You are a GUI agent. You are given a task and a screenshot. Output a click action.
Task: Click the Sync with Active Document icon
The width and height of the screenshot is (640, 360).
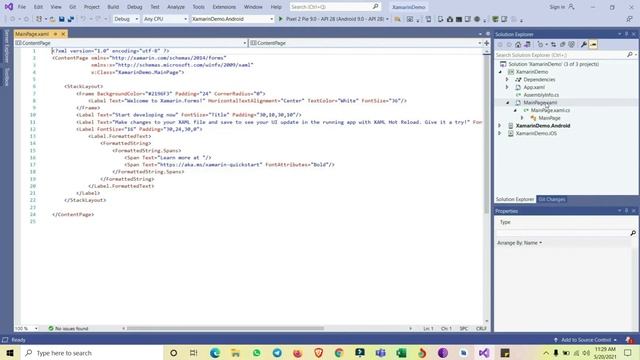553,44
